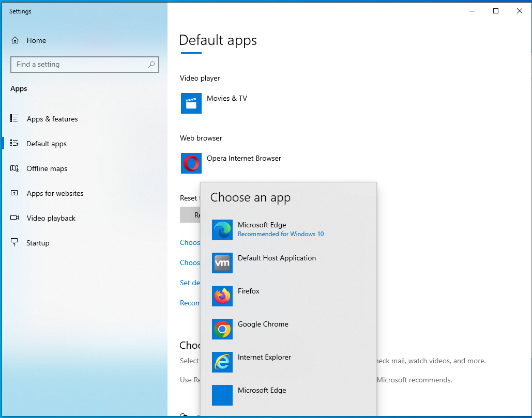
Task: Click the search magnifier icon
Action: pyautogui.click(x=151, y=65)
